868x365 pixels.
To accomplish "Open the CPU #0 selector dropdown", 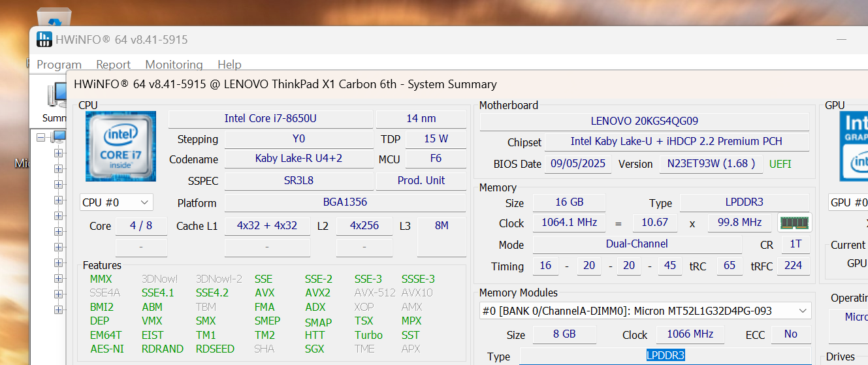I will (x=116, y=202).
